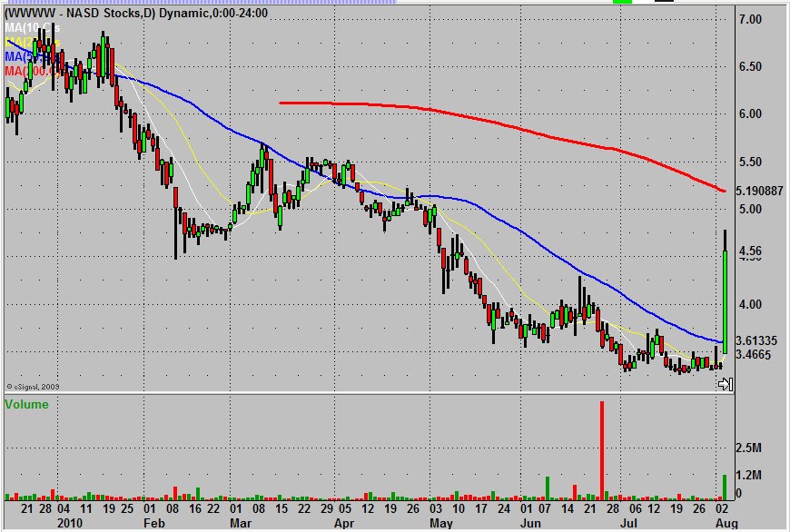This screenshot has height=532, width=790.
Task: Click the 02 date label above Aug
Action: coord(722,508)
